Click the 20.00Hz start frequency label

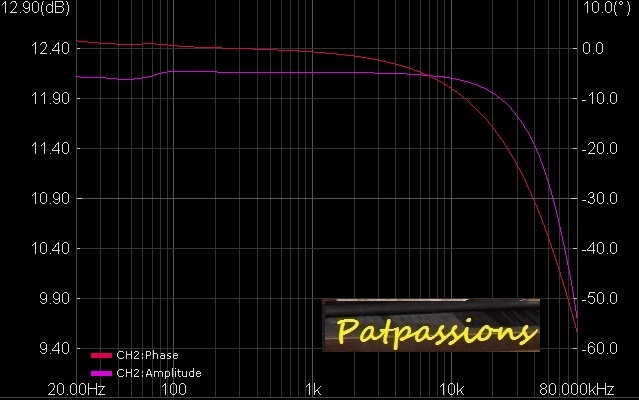[x=76, y=388]
